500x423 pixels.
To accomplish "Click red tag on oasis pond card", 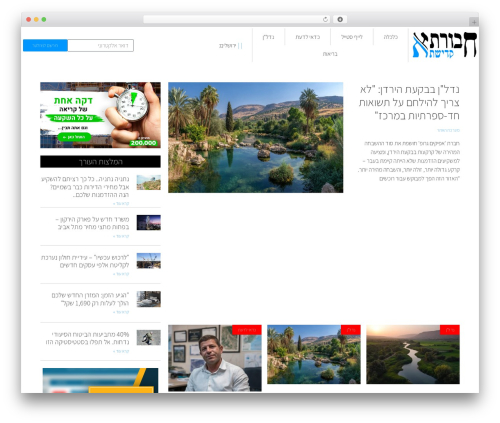I will pos(351,330).
